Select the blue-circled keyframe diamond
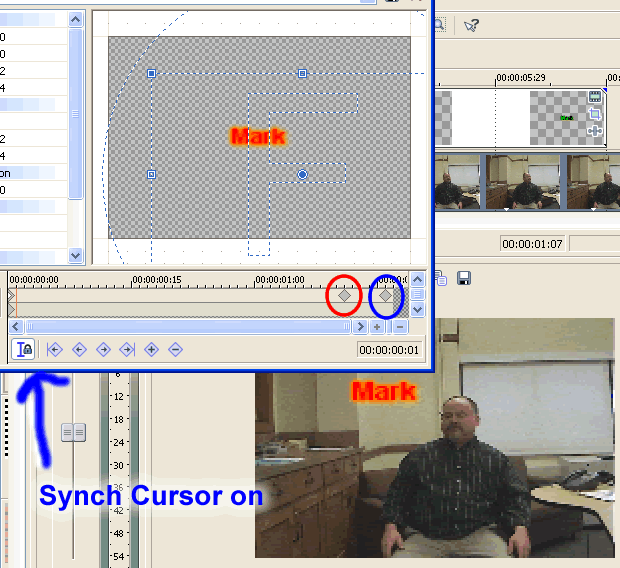The image size is (620, 568). click(x=385, y=296)
